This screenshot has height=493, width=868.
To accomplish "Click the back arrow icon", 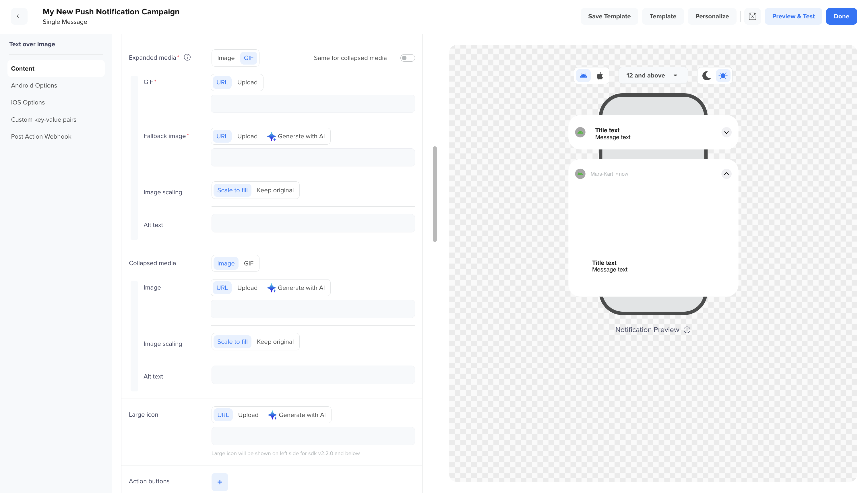I will click(x=19, y=16).
